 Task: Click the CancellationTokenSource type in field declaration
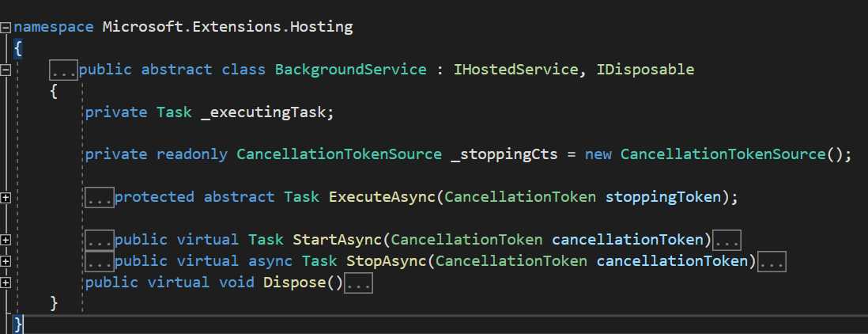click(x=339, y=154)
